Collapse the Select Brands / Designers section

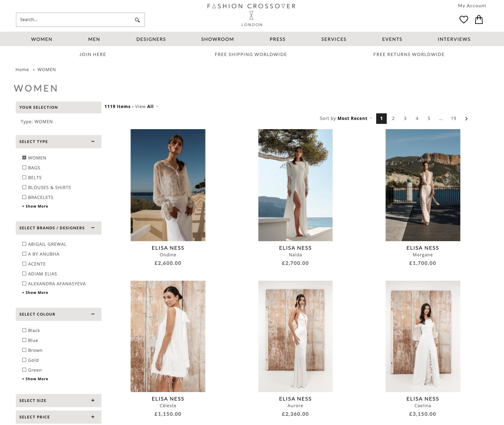click(93, 228)
